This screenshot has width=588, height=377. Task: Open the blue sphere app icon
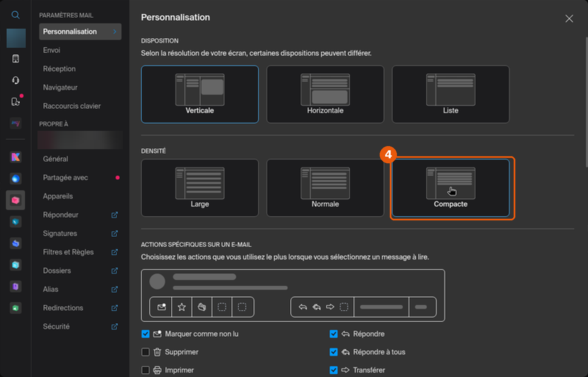tap(16, 179)
